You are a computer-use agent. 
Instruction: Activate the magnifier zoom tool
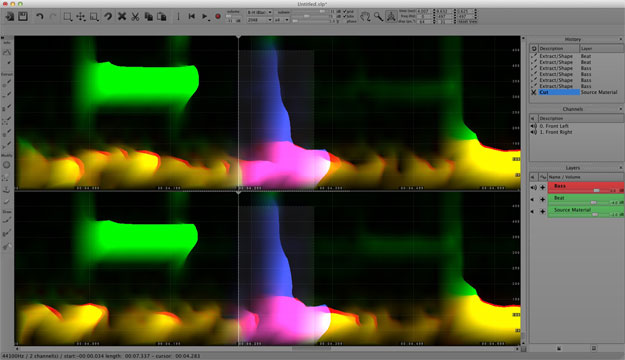(378, 16)
